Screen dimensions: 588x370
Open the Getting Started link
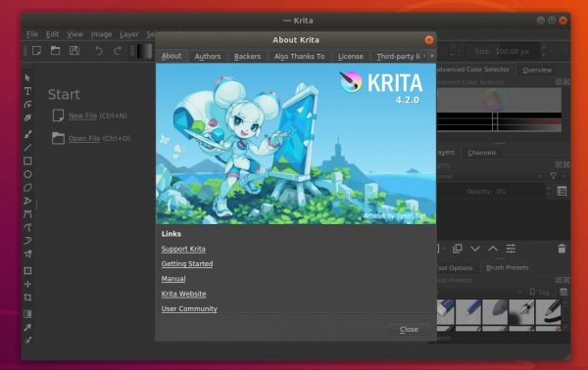[x=187, y=264]
